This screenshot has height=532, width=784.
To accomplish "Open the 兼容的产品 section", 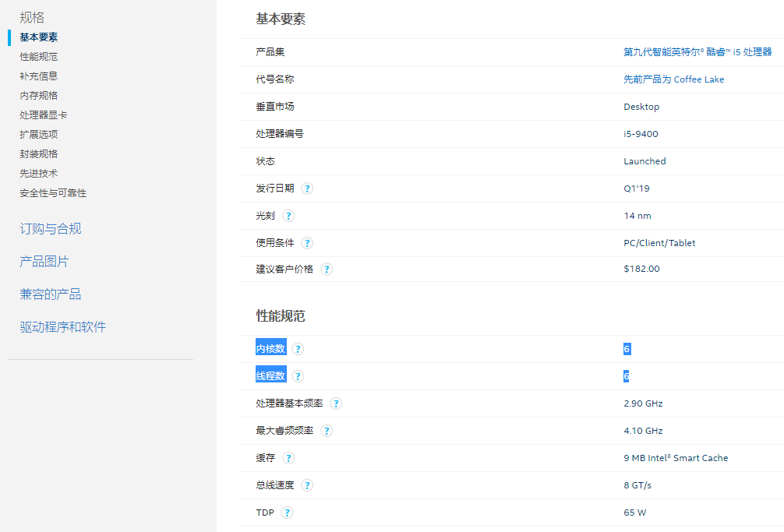I will pos(51,294).
